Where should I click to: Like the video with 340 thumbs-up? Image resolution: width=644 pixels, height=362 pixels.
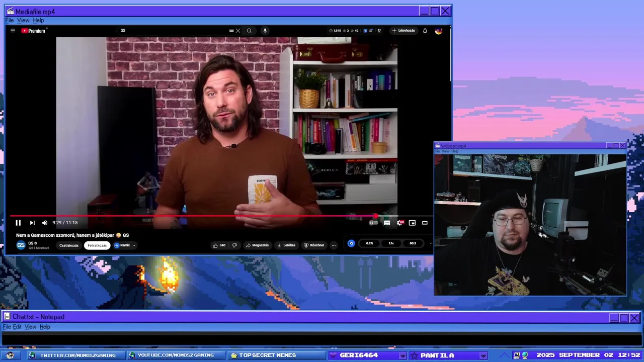219,245
